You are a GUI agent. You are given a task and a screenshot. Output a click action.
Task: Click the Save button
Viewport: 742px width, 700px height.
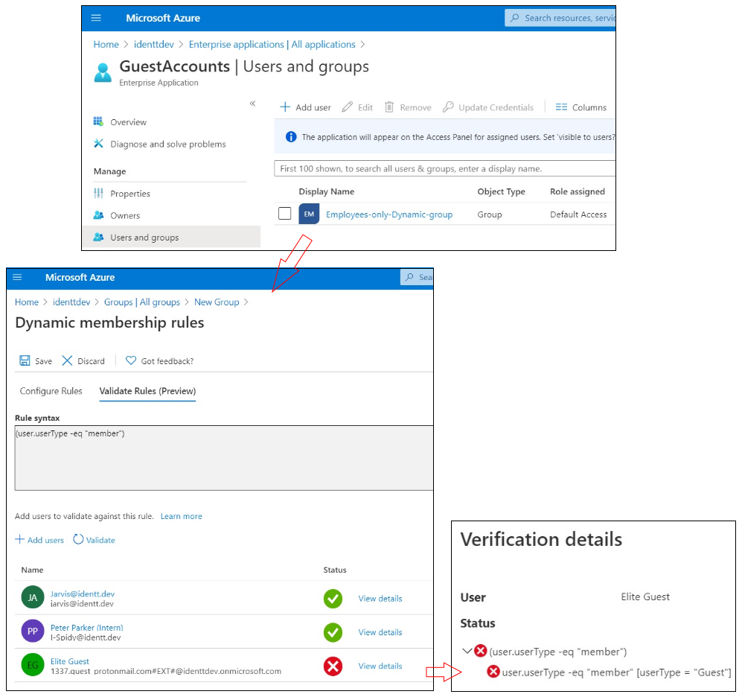tap(36, 361)
